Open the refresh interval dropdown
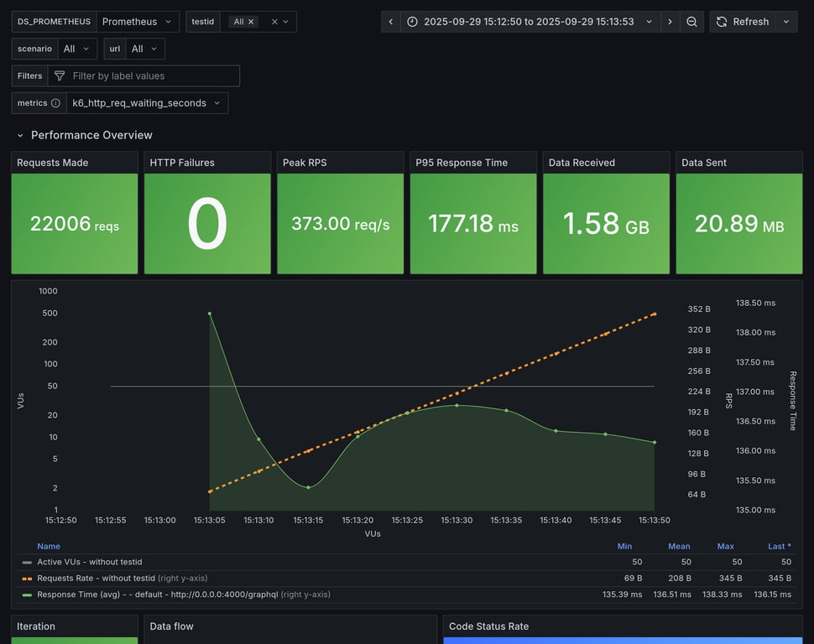This screenshot has width=814, height=644. pos(786,22)
